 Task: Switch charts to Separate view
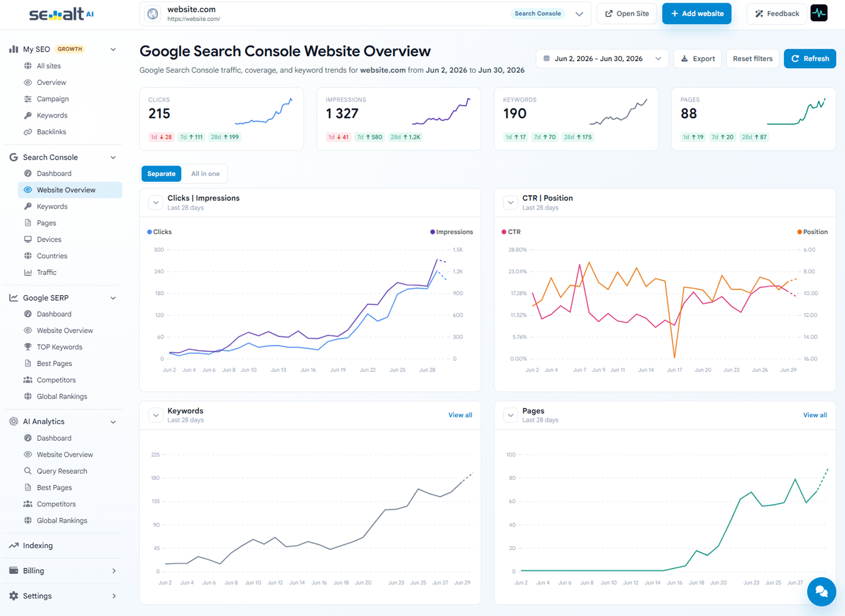[x=161, y=174]
